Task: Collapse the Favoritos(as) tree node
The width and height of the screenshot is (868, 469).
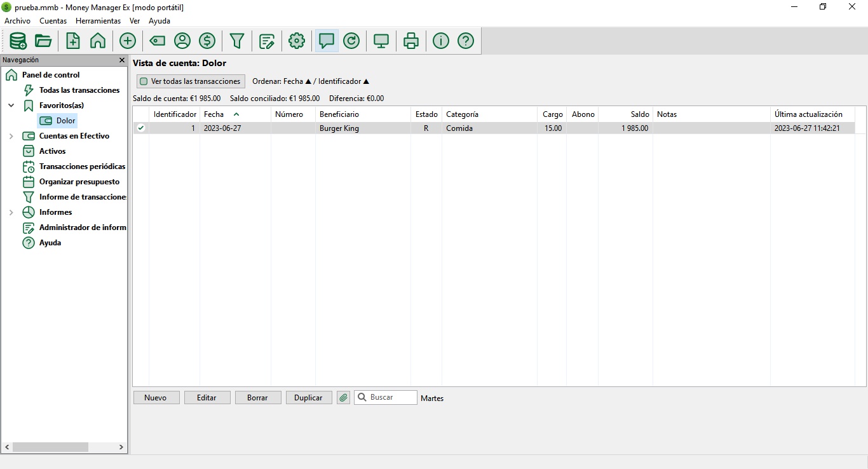Action: (x=11, y=105)
